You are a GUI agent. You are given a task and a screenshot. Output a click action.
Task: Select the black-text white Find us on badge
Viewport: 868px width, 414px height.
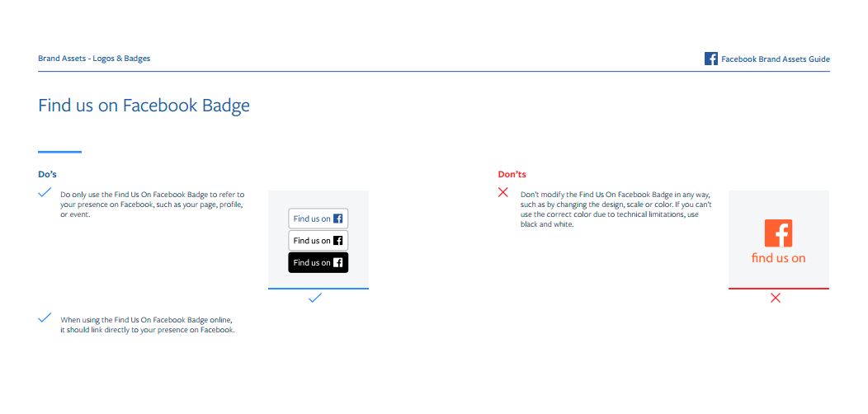318,241
